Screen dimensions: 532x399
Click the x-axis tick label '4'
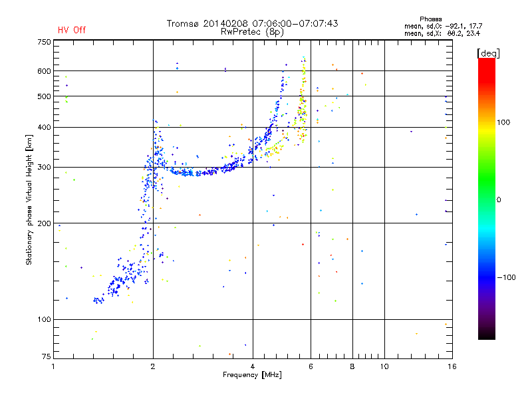253,366
